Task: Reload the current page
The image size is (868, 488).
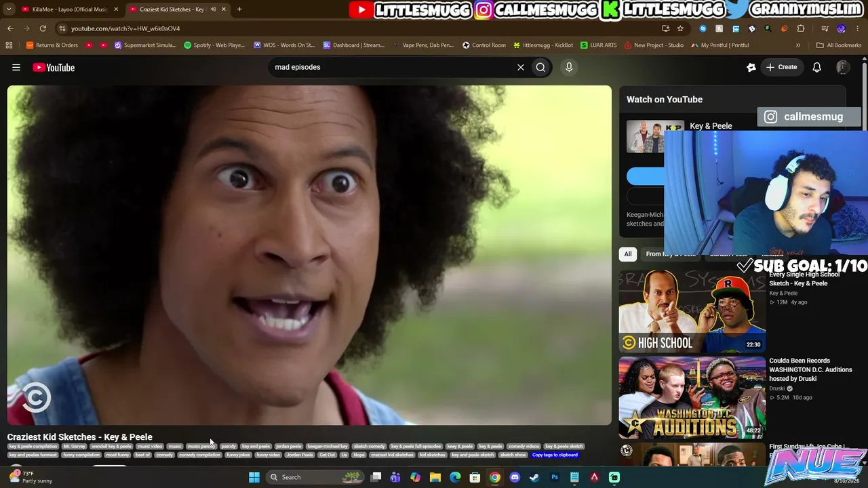Action: [x=43, y=28]
